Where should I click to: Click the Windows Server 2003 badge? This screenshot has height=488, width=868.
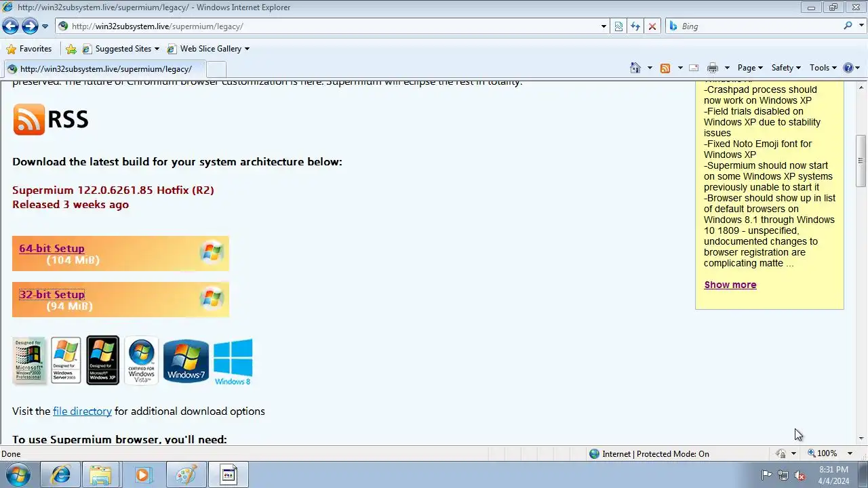click(66, 361)
